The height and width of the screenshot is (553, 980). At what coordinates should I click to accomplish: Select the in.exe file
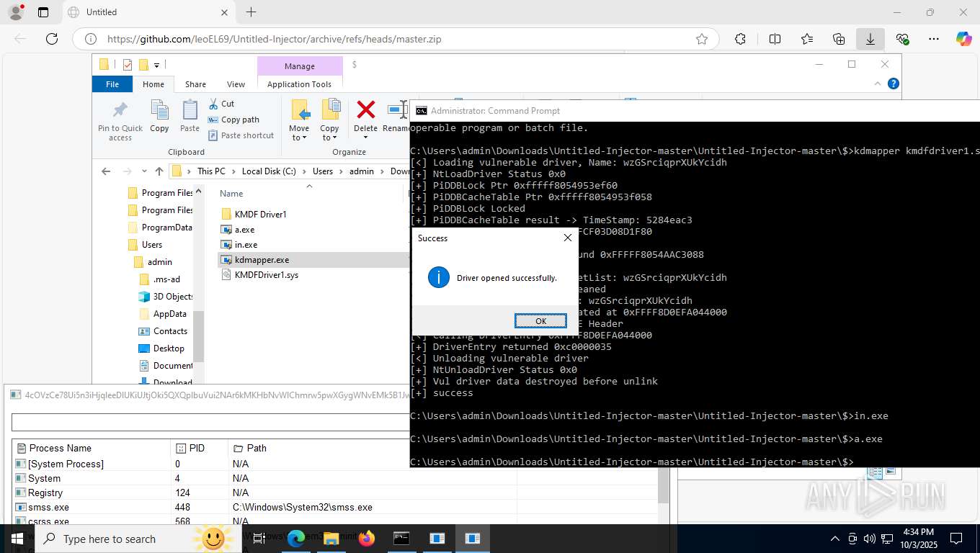246,245
